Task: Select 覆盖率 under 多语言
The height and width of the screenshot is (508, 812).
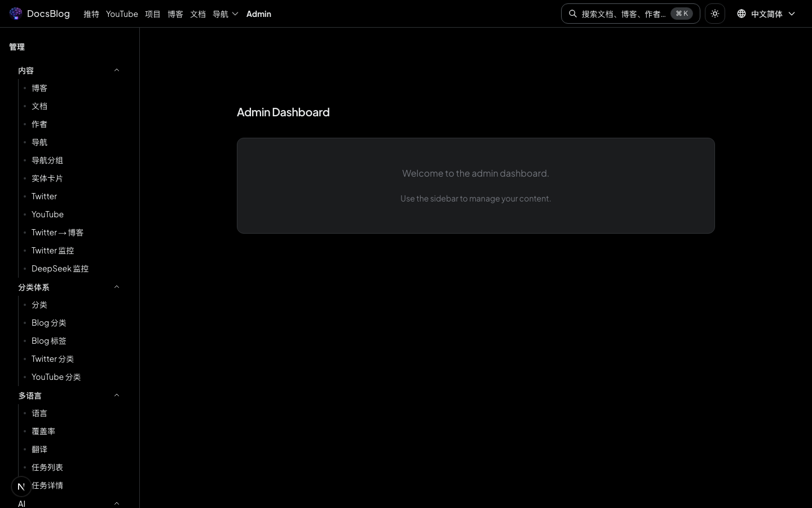Action: tap(43, 431)
